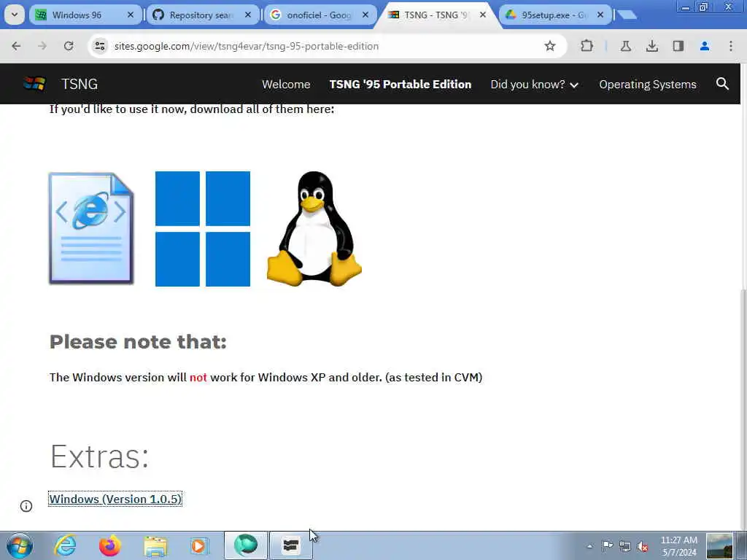Screen dimensions: 747x560
Task: Click the TSNG site logo icon
Action: (x=34, y=84)
